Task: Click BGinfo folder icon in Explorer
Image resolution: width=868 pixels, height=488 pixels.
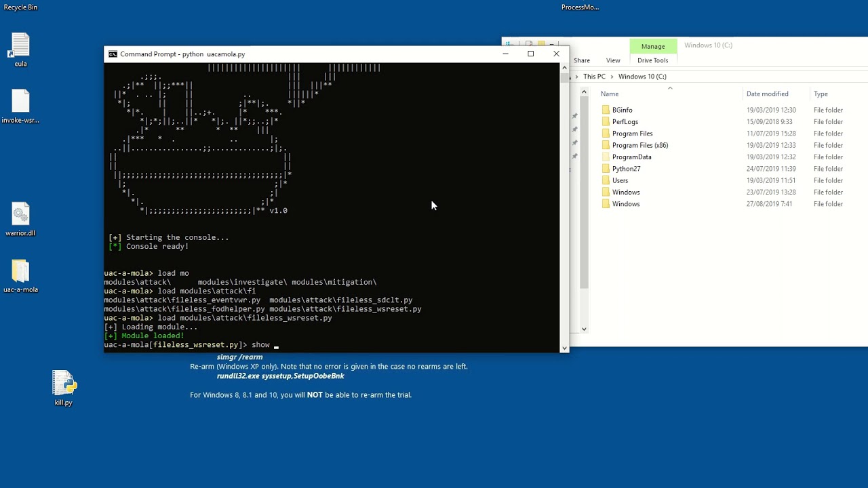Action: (x=606, y=110)
